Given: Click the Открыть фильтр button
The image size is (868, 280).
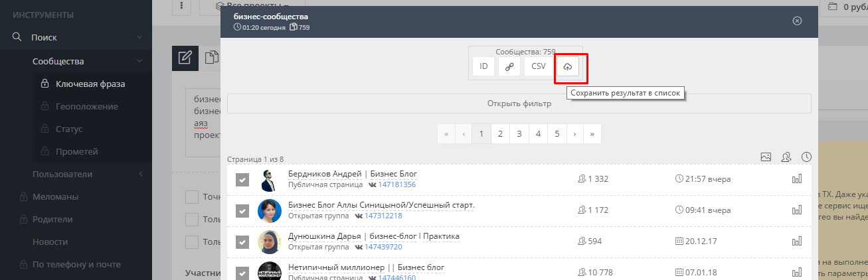Looking at the screenshot, I should pos(519,104).
